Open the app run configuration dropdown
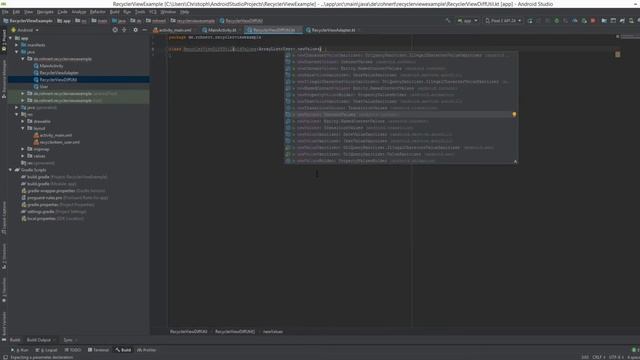640x360 pixels. [468, 20]
